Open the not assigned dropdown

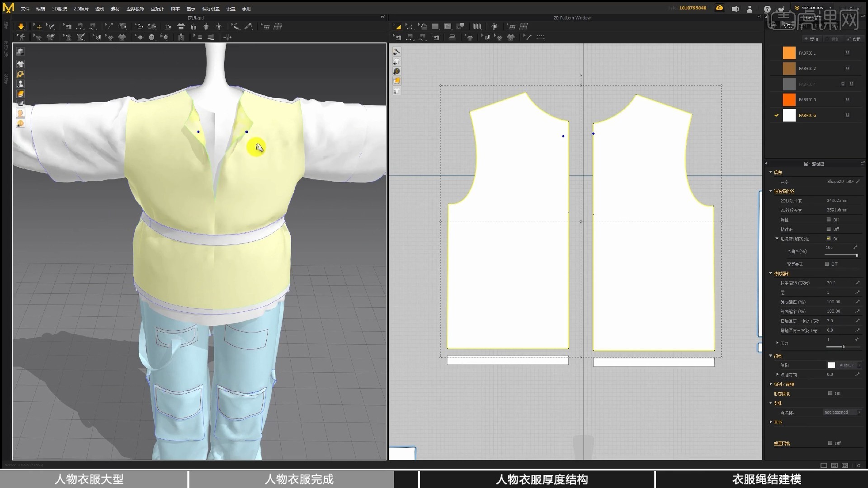point(842,413)
